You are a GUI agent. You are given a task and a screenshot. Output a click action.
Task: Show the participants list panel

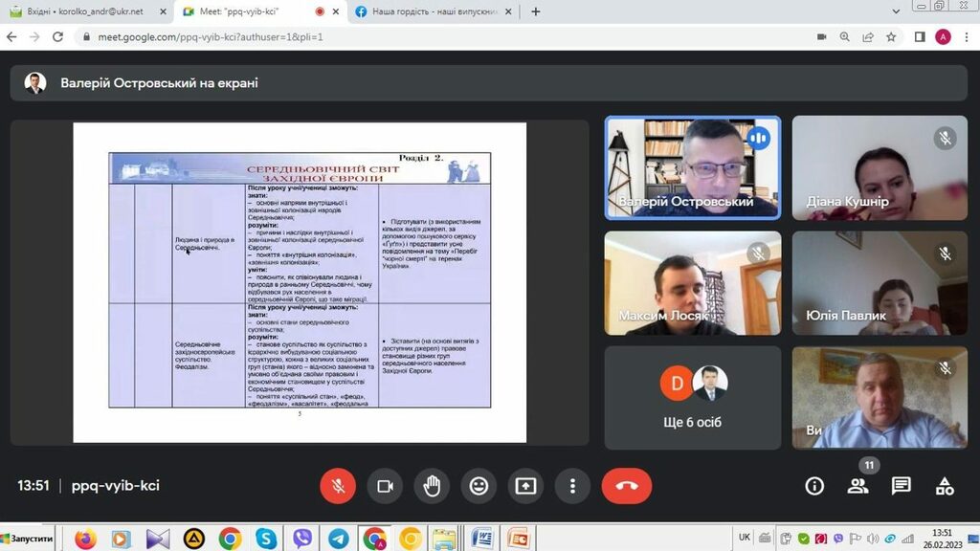(857, 486)
